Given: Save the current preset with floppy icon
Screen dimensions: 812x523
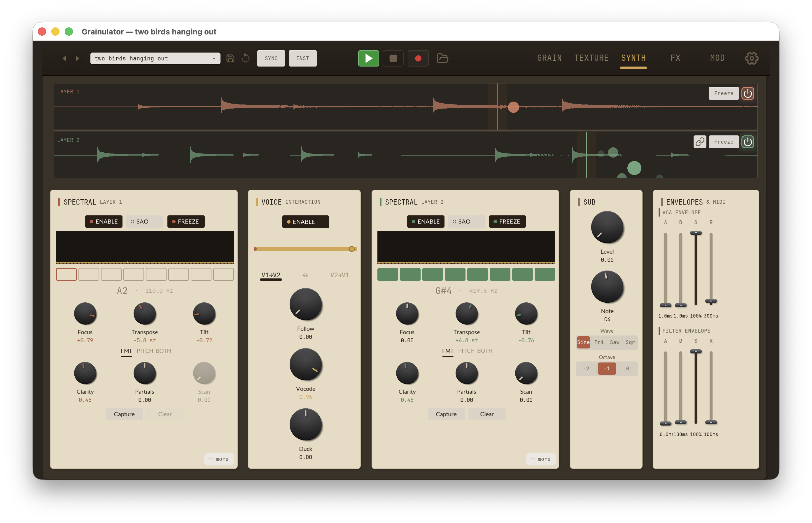Looking at the screenshot, I should point(230,58).
